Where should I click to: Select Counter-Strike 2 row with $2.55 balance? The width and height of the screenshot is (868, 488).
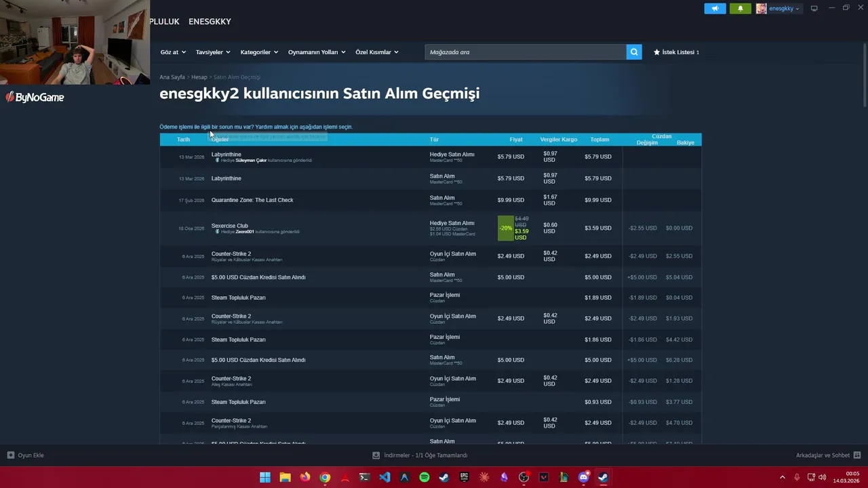click(x=431, y=256)
